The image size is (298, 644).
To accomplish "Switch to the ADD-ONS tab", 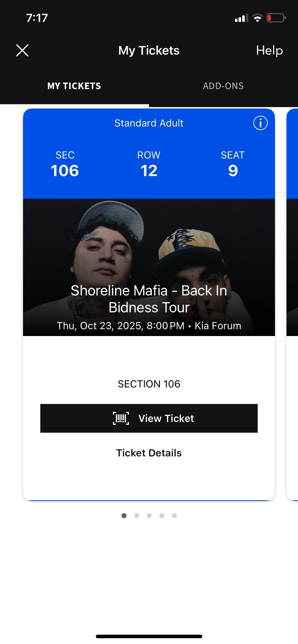I will [x=223, y=86].
